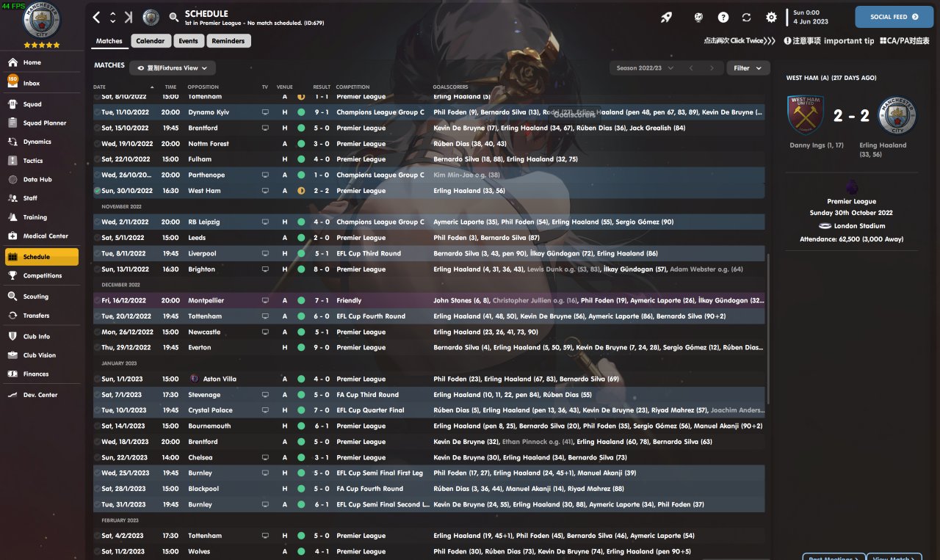Image resolution: width=940 pixels, height=560 pixels.
Task: Click the West Ham United crest in match panel
Action: 804,115
